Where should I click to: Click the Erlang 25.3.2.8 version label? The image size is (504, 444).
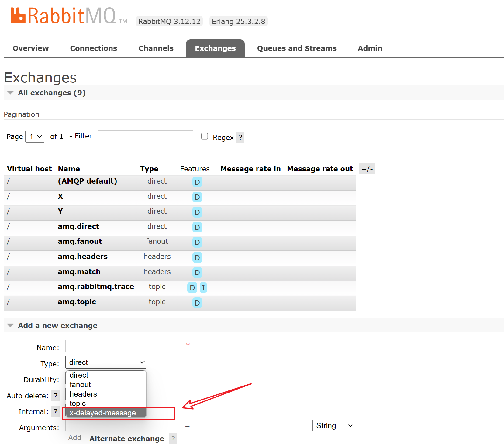tap(238, 21)
